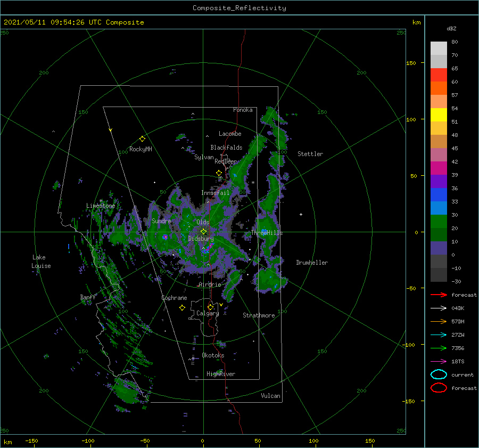This screenshot has width=479, height=448.
Task: Click the orange 57DM arrow in legend
Action: click(x=439, y=321)
